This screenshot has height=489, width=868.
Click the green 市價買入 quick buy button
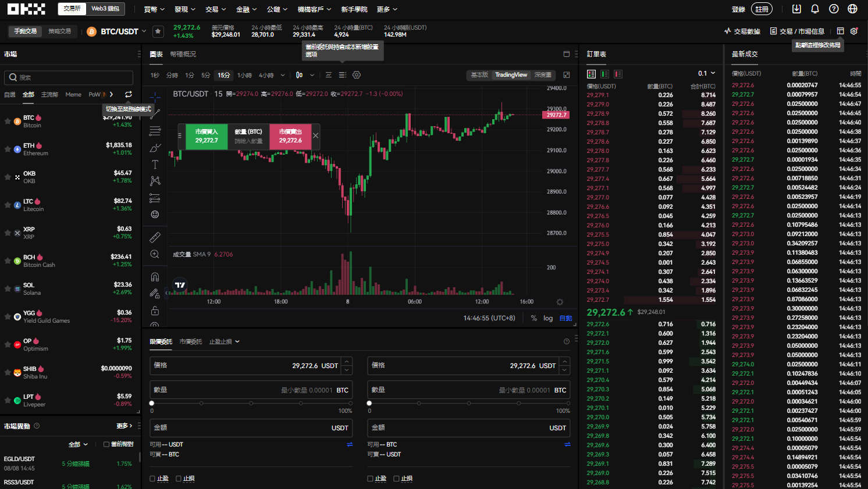(x=207, y=136)
